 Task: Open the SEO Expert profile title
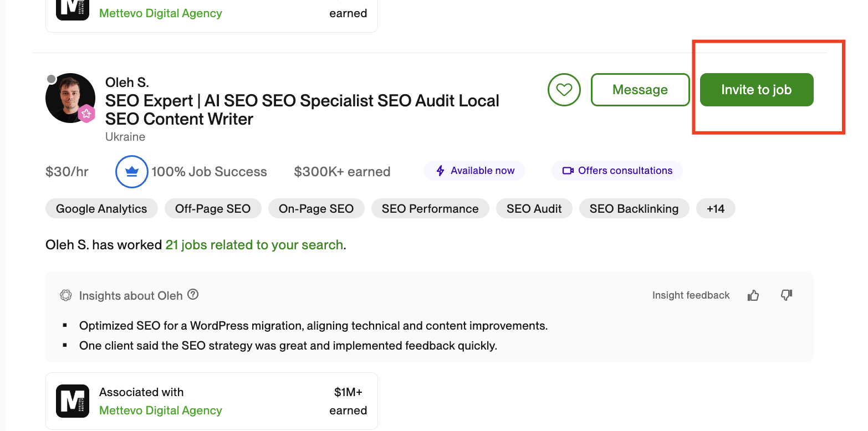302,110
